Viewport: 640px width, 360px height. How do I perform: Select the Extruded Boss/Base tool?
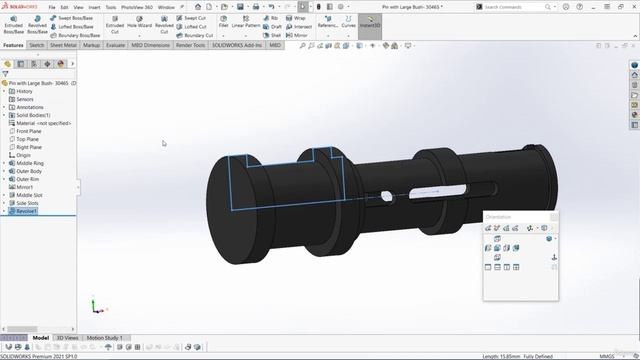pyautogui.click(x=13, y=25)
